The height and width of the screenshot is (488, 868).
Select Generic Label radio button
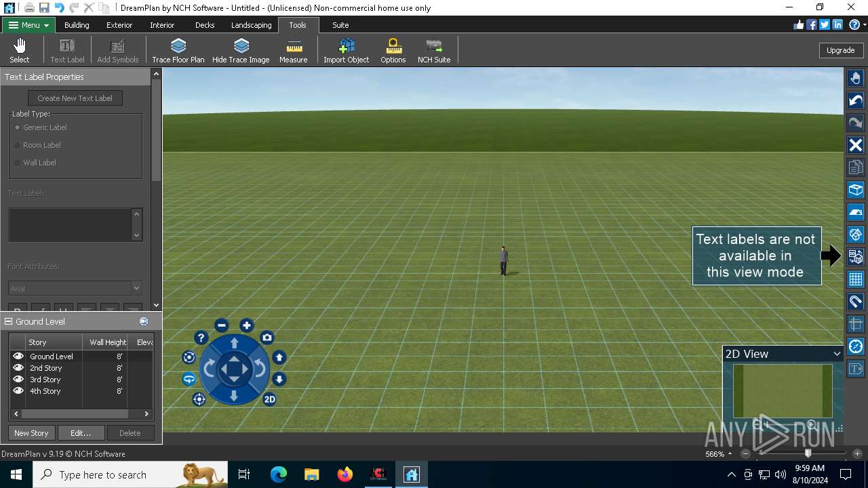pos(18,127)
